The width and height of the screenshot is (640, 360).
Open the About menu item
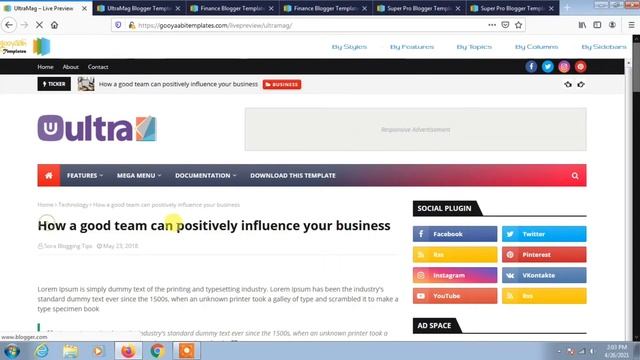[x=71, y=67]
